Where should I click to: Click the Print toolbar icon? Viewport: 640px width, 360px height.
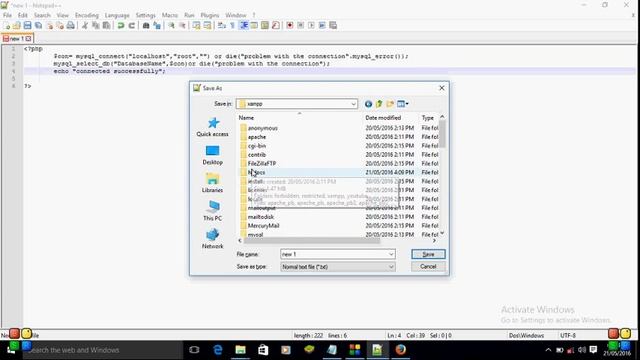(71, 25)
